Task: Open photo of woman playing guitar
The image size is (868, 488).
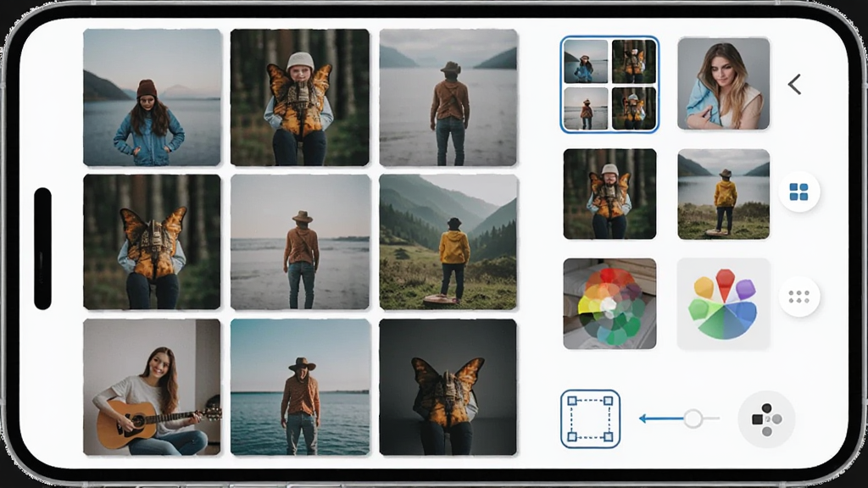Action: pos(152,387)
